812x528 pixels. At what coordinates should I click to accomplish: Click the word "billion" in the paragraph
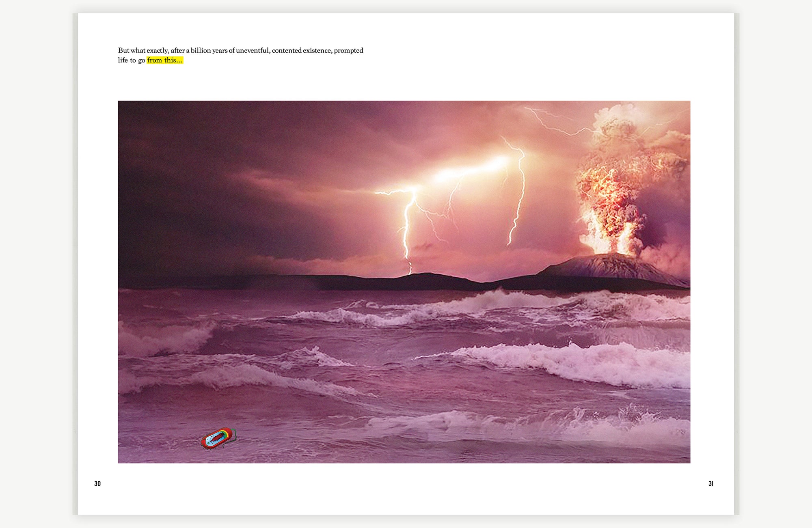click(x=201, y=51)
